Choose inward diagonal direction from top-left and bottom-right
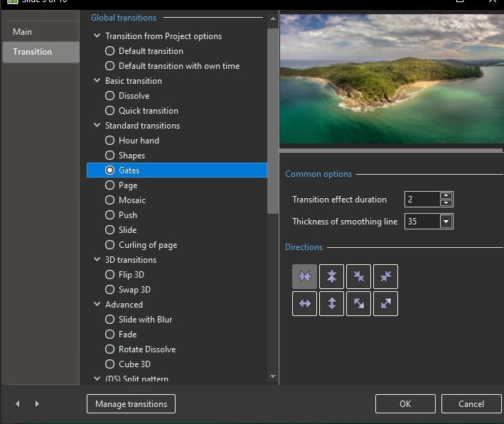Screen dimensions: 504x424 pyautogui.click(x=358, y=276)
